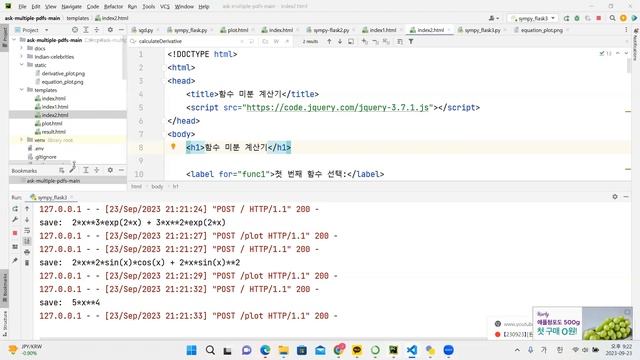The image size is (640, 360).
Task: Toggle Match Case option in find bar
Action: point(265,41)
